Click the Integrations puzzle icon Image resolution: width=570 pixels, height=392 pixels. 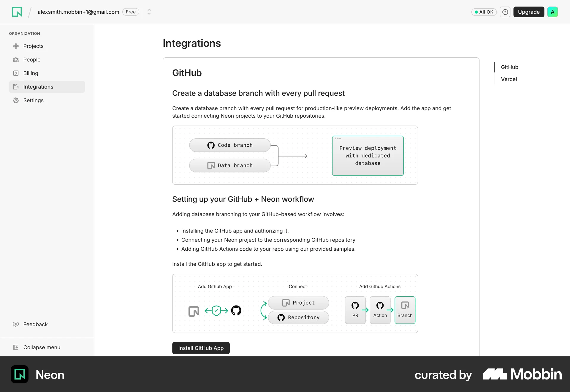pos(16,87)
